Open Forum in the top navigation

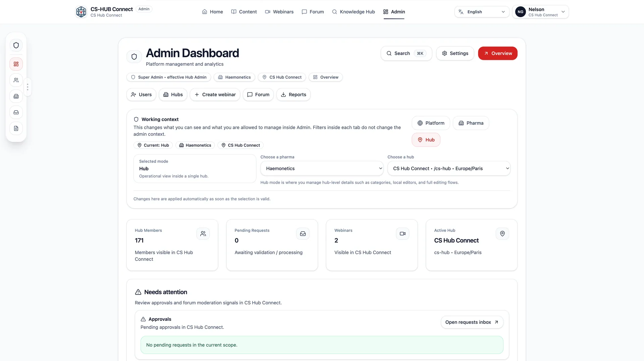(313, 12)
